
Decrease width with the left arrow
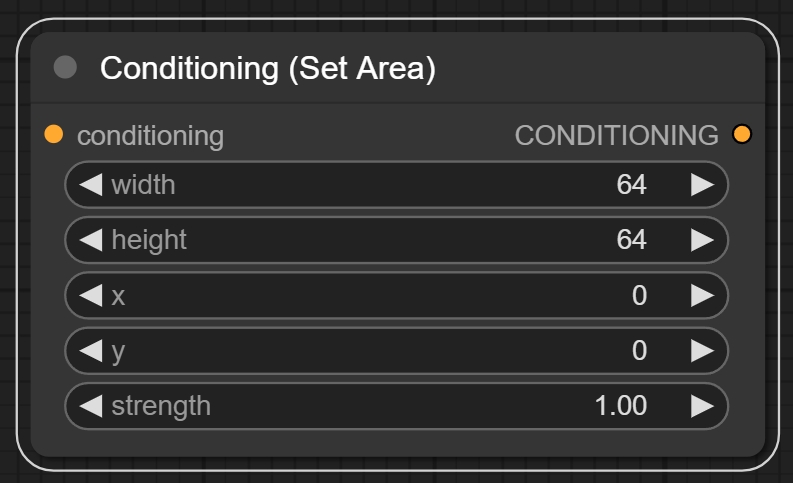click(x=91, y=185)
